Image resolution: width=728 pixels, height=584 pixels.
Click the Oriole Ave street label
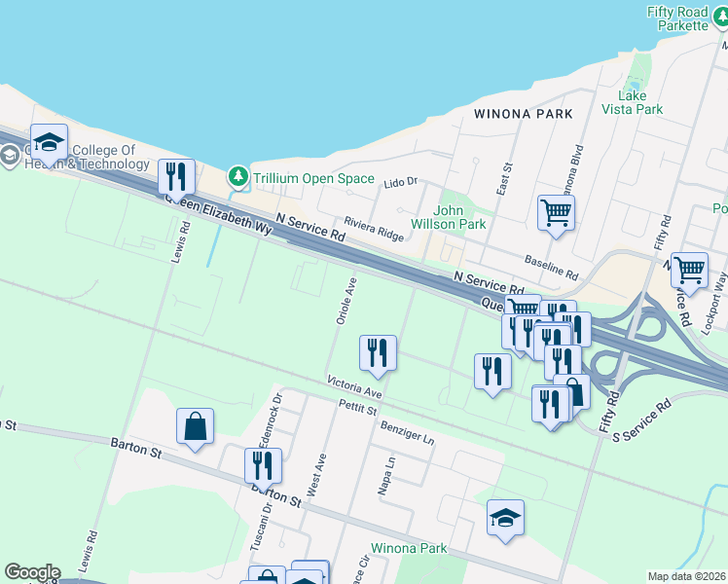pyautogui.click(x=346, y=301)
